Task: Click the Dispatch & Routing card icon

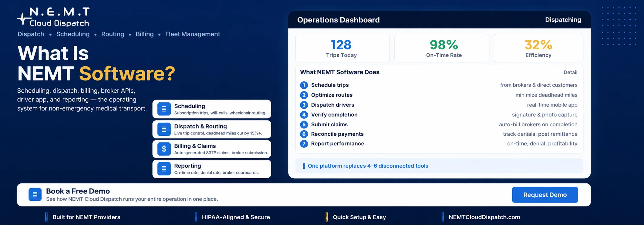Action: pos(164,129)
